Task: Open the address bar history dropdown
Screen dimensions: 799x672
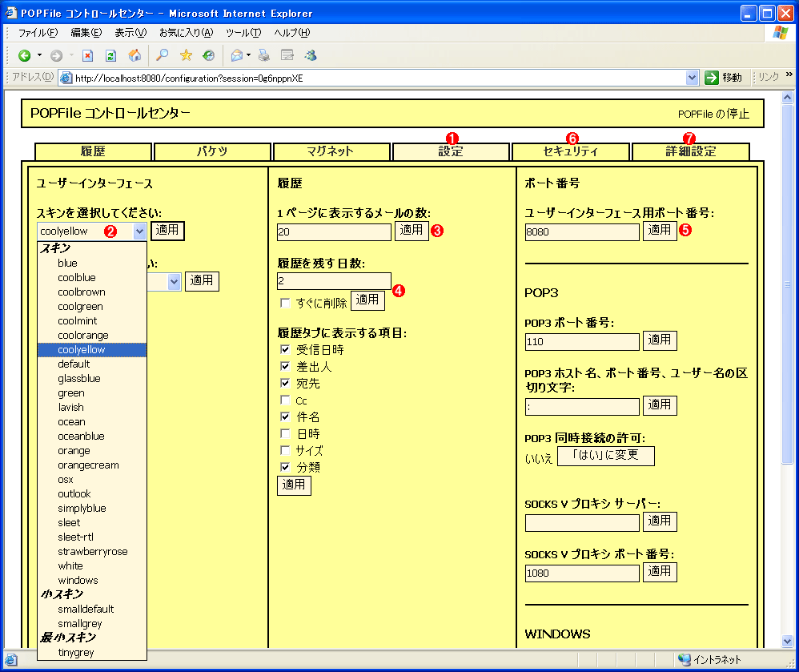Action: coord(692,78)
